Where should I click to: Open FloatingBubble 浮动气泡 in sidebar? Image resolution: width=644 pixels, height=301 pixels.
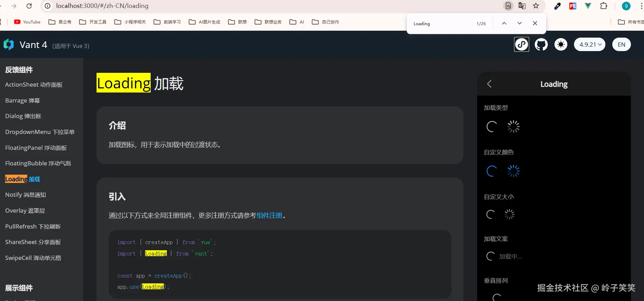38,163
